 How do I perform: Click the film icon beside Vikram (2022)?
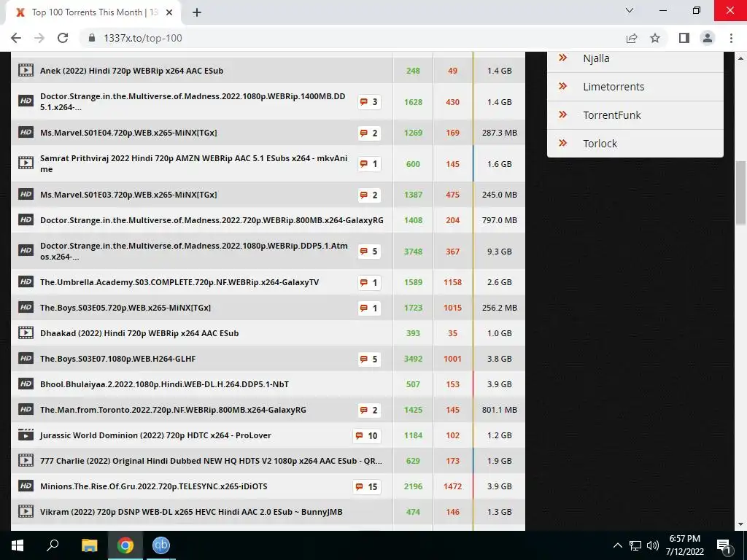click(26, 512)
